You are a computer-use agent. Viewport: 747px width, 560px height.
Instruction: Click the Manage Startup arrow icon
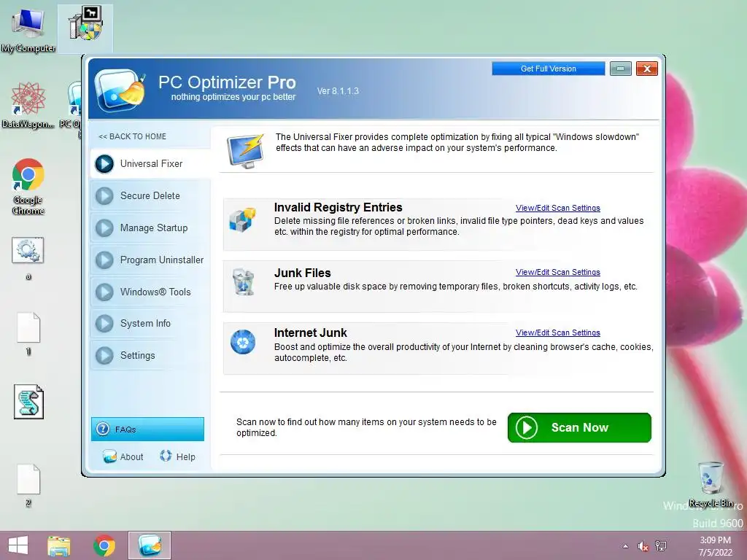[104, 227]
